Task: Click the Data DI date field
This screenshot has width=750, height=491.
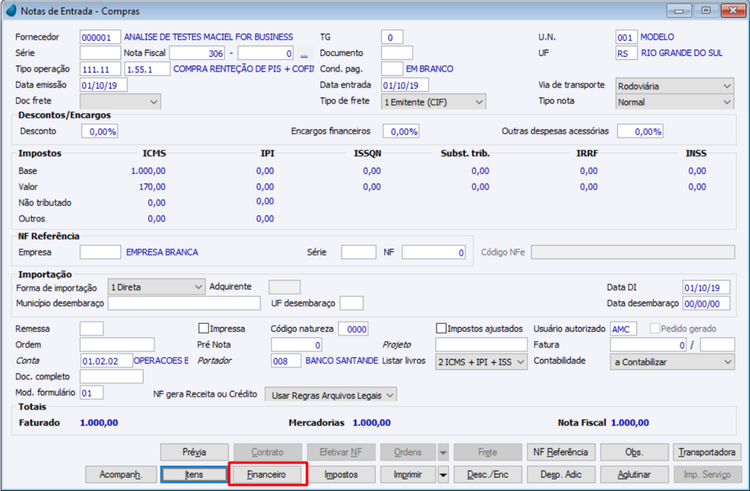Action: pos(706,287)
